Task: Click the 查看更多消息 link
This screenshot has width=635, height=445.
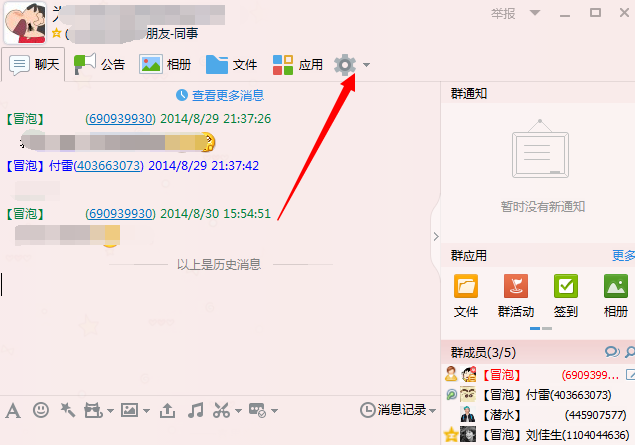Action: [228, 96]
